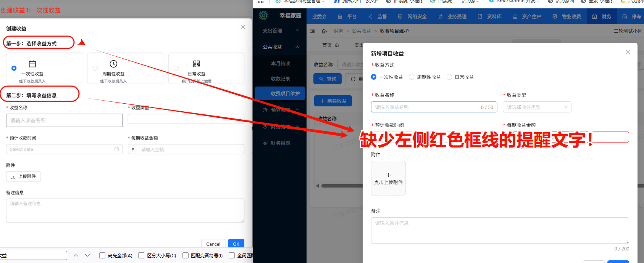Click the 查询 search button

pyautogui.click(x=328, y=79)
